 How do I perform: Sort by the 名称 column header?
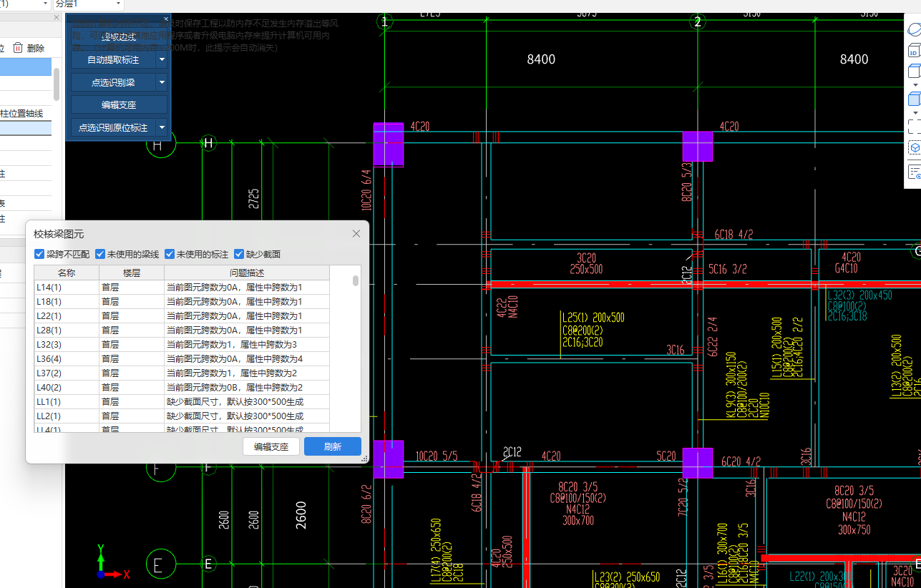click(x=67, y=273)
